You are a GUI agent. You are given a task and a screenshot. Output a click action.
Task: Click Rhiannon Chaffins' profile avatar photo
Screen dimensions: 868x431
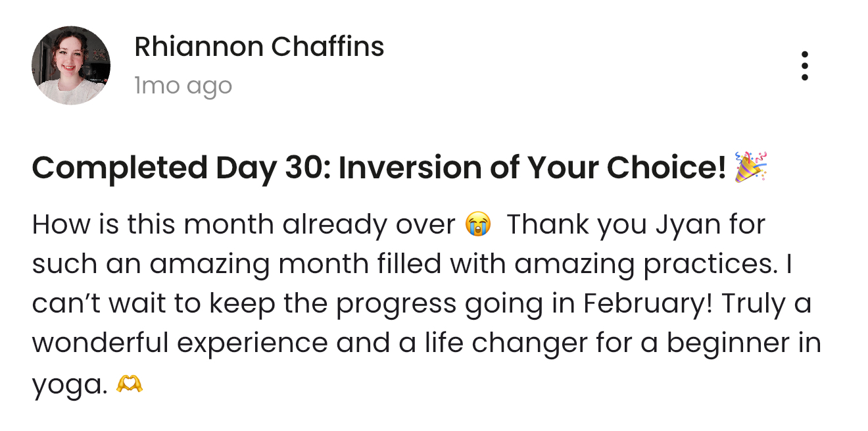point(71,66)
